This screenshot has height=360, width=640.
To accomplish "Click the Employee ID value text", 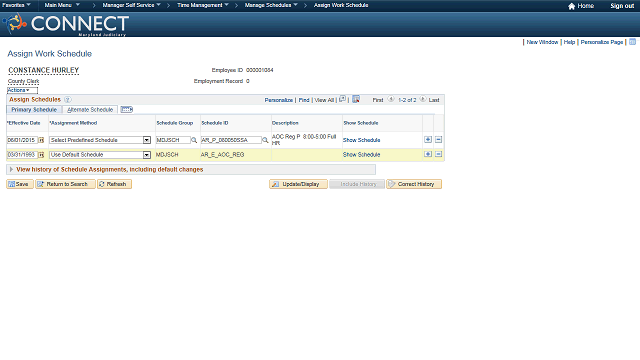I will (260, 70).
